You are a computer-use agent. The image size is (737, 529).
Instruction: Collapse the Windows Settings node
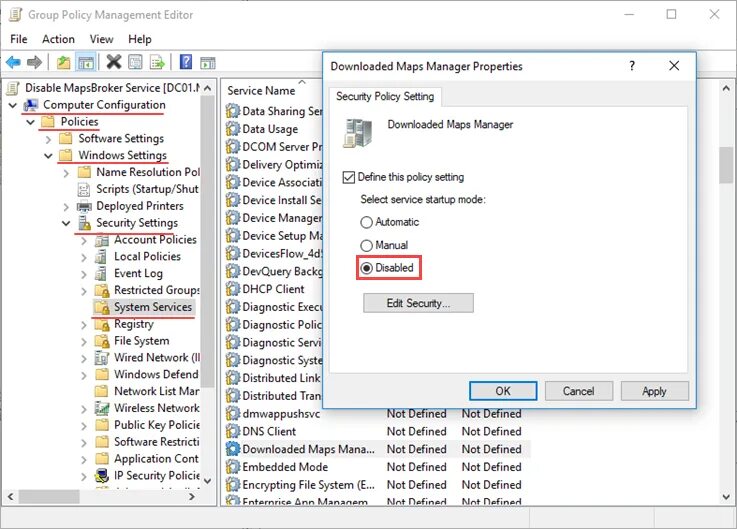point(48,156)
